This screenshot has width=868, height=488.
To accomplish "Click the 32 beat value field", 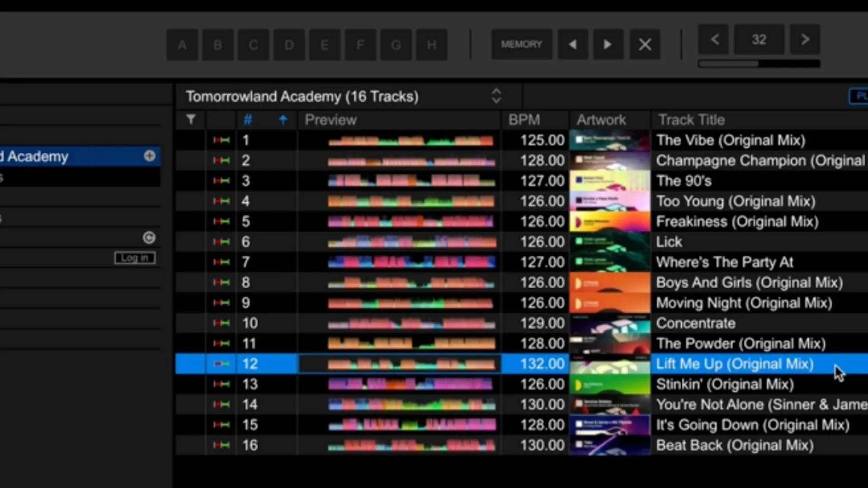I will [759, 39].
